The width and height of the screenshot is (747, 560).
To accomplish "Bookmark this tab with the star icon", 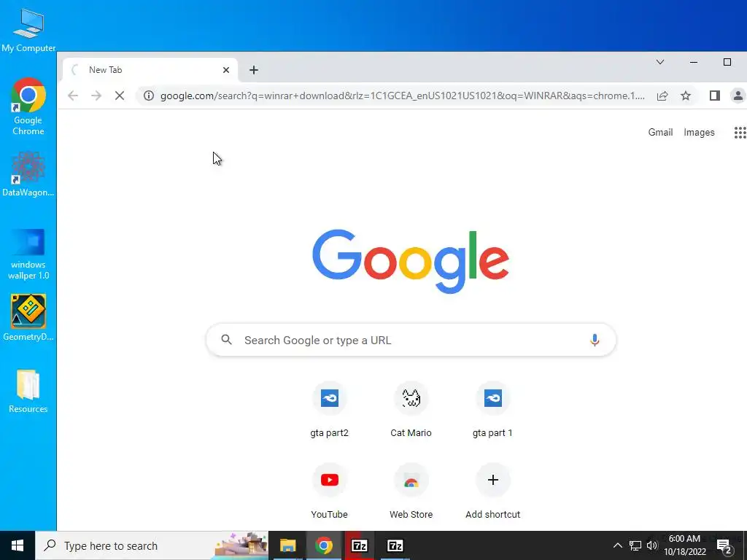I will [x=686, y=96].
